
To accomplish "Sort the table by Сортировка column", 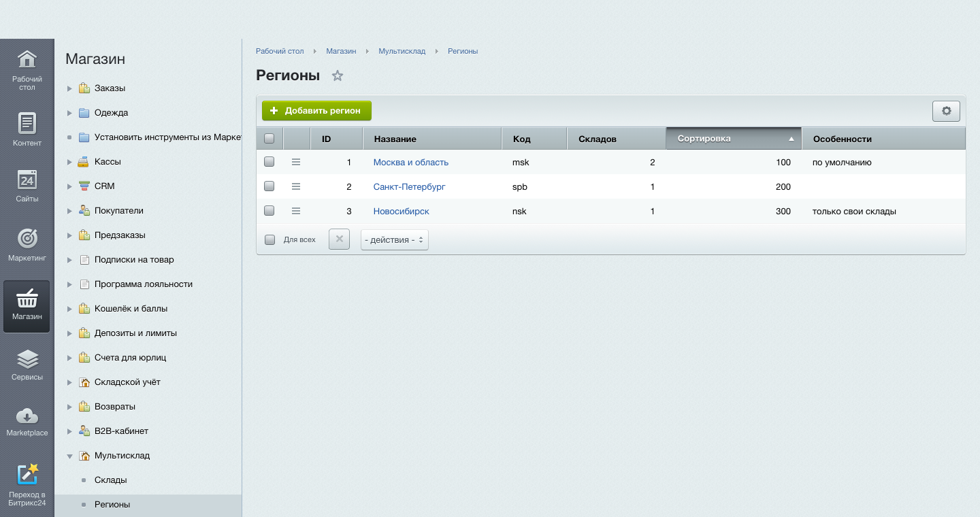I will point(734,139).
